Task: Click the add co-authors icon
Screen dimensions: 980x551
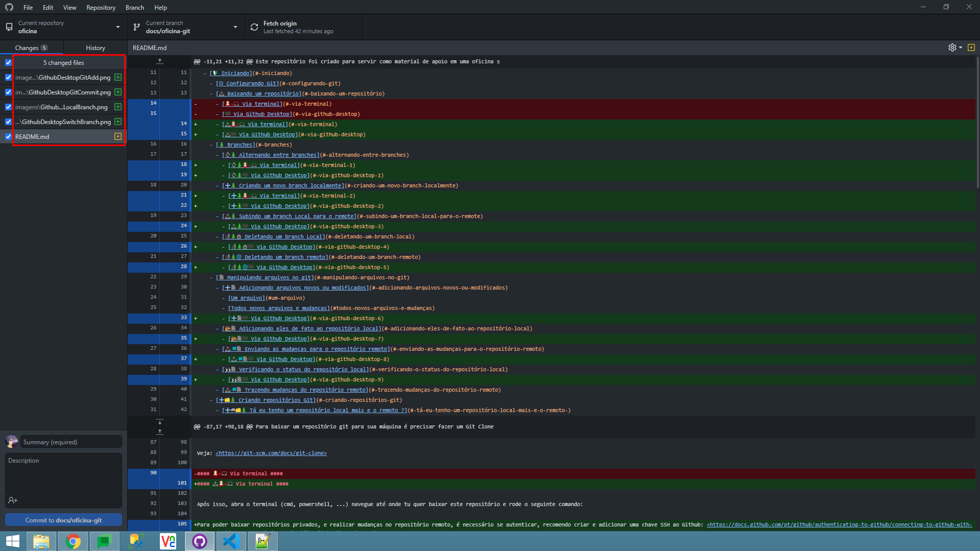Action: click(13, 500)
